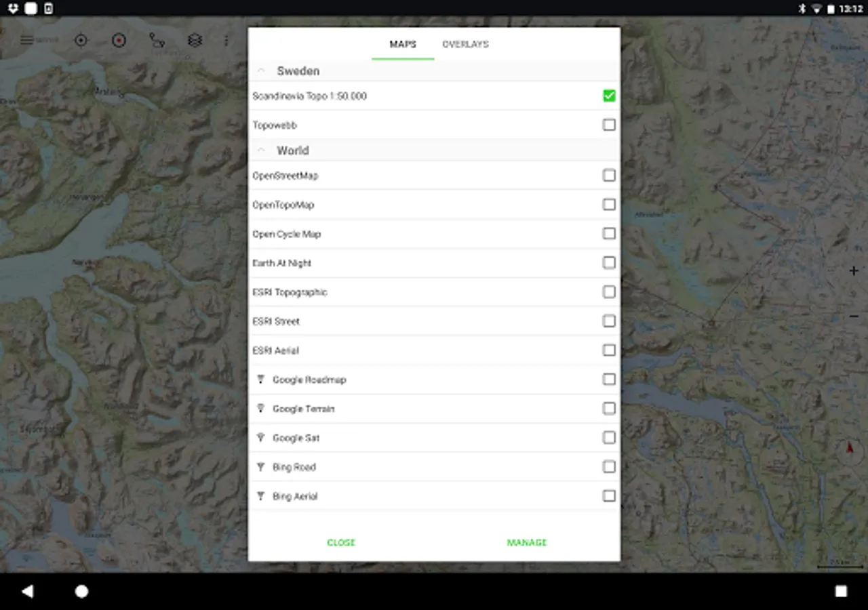Collapse the World group chevron
This screenshot has width=868, height=610.
tap(261, 150)
